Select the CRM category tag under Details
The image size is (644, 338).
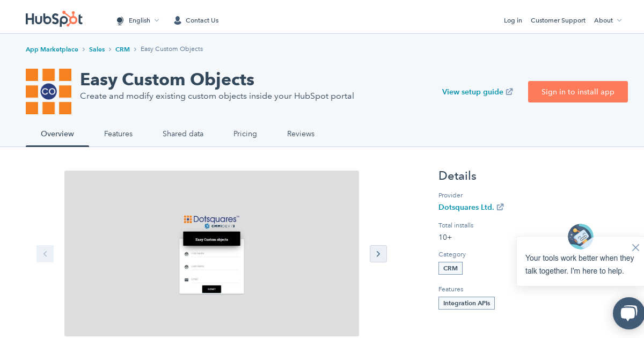click(x=450, y=268)
